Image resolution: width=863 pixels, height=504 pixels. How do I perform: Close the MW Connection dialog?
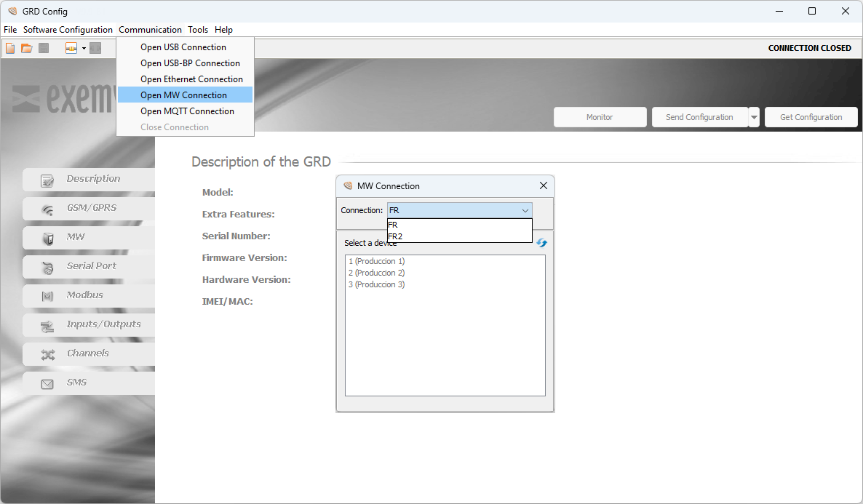tap(543, 185)
